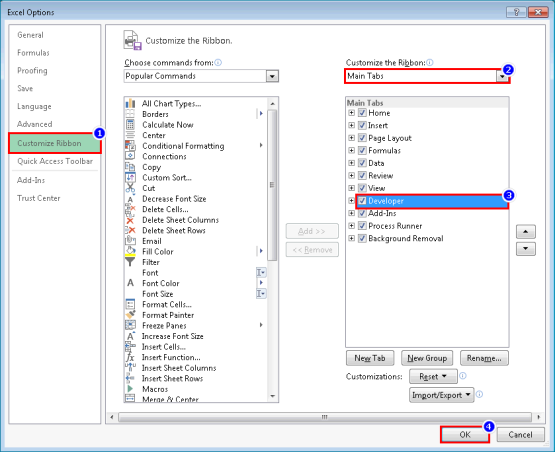Toggle the Add-Ins tab checkbox
The width and height of the screenshot is (555, 452).
[362, 213]
